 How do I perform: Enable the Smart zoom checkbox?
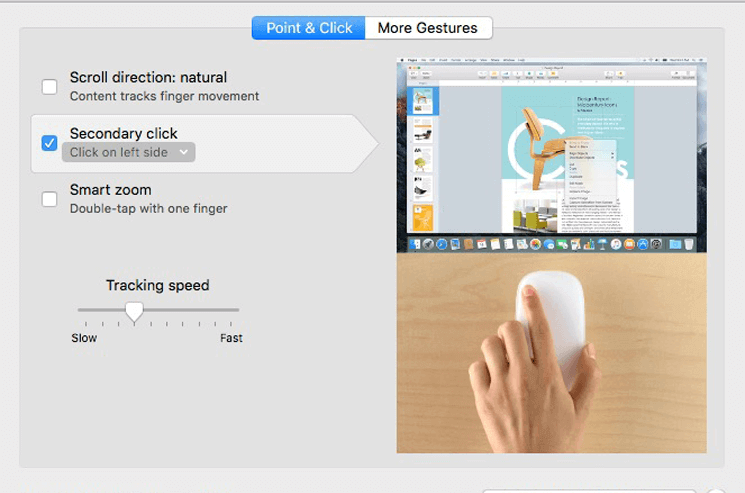(49, 199)
